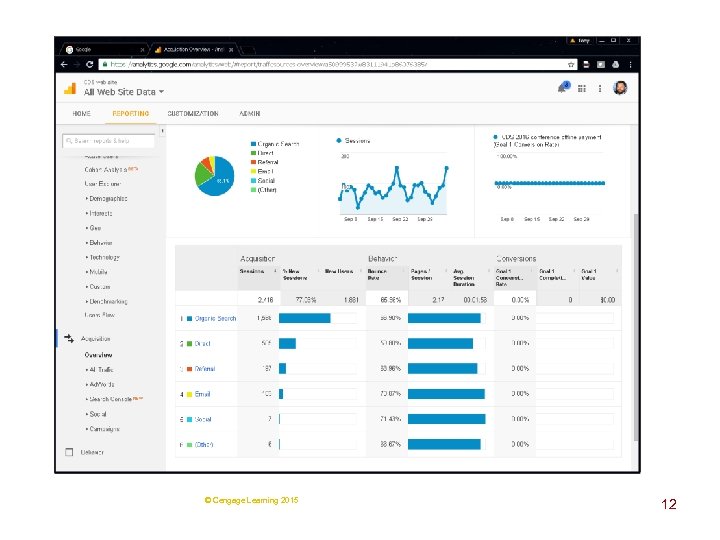This screenshot has height=540, width=720.
Task: Select Overview under Acquisition
Action: point(98,355)
